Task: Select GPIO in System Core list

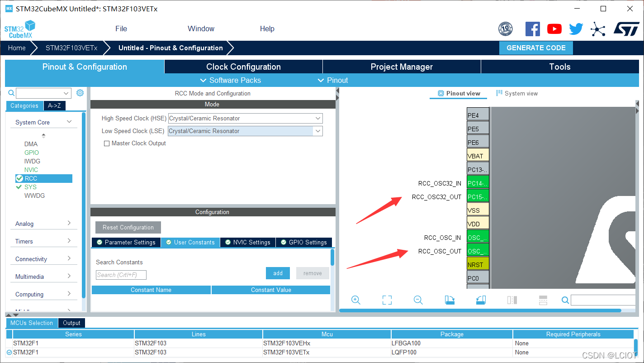Action: (x=32, y=153)
